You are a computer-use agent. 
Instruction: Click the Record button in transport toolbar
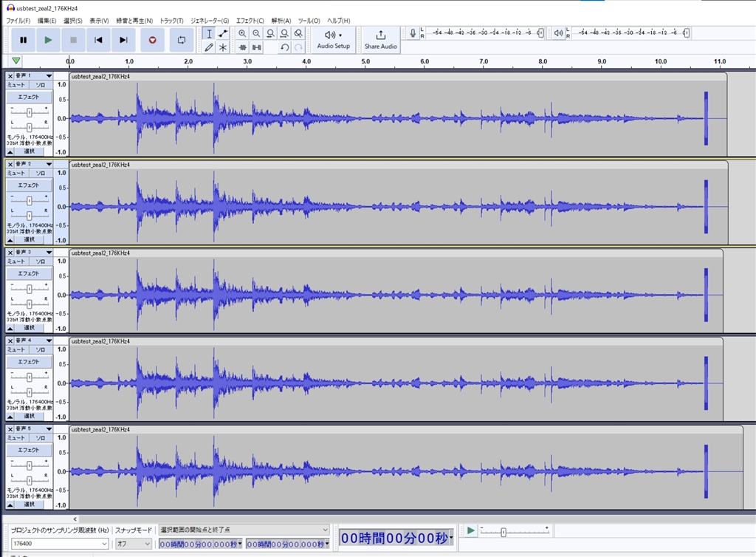[x=153, y=40]
